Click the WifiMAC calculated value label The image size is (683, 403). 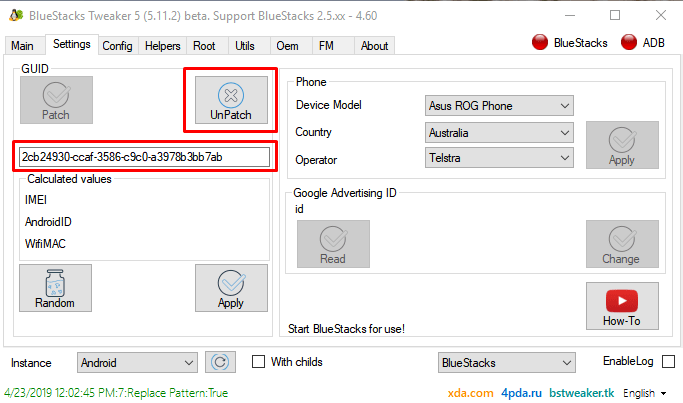(x=45, y=244)
